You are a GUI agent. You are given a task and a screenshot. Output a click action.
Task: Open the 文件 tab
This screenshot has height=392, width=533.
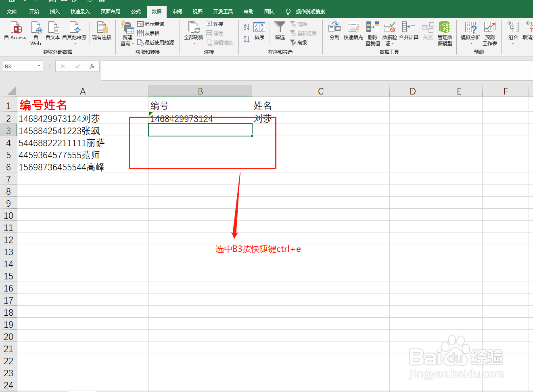click(x=12, y=12)
